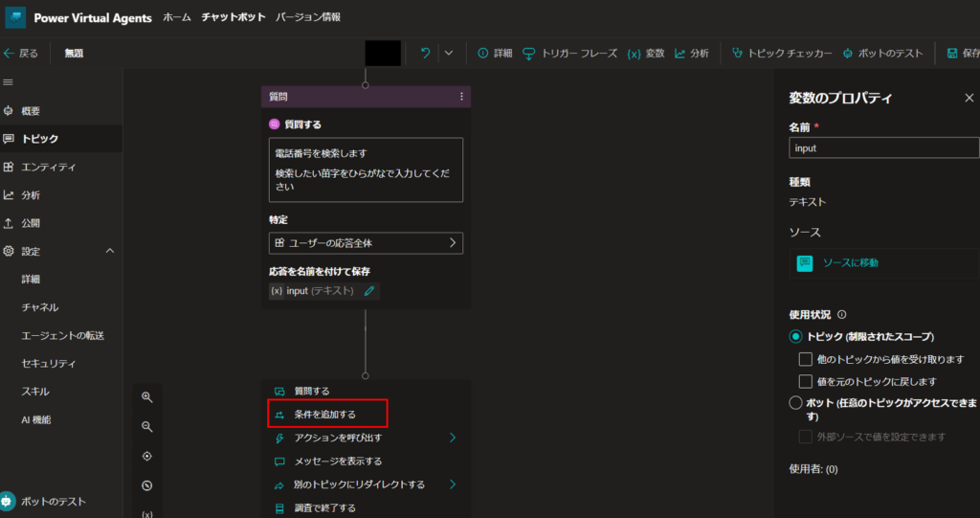This screenshot has height=518, width=980.
Task: Select the ホーム menu item
Action: [x=177, y=17]
